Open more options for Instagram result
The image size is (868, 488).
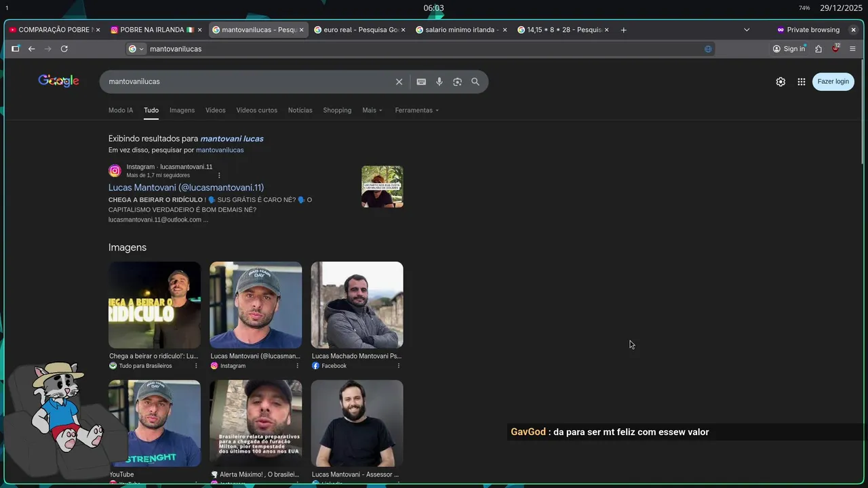tap(219, 176)
